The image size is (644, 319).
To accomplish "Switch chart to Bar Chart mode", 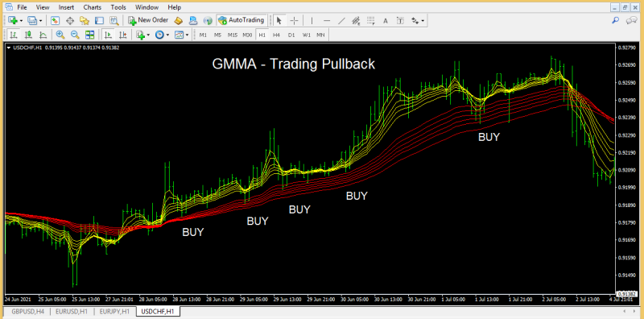I will 14,35.
